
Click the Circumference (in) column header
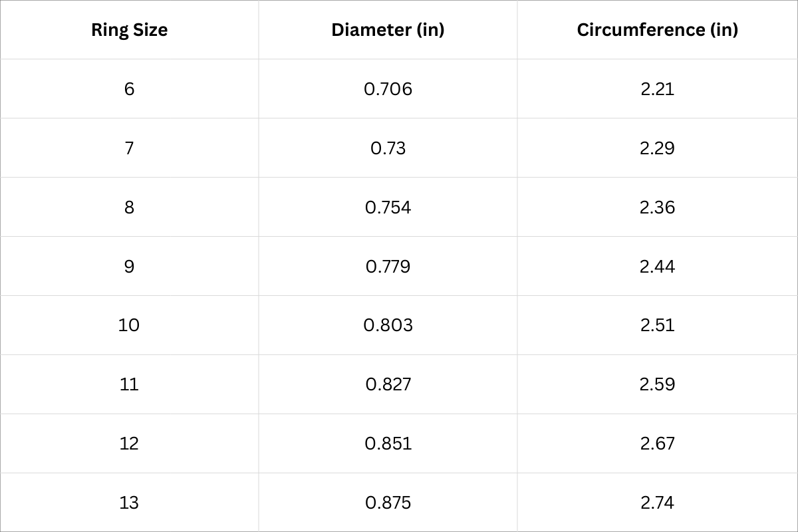657,30
